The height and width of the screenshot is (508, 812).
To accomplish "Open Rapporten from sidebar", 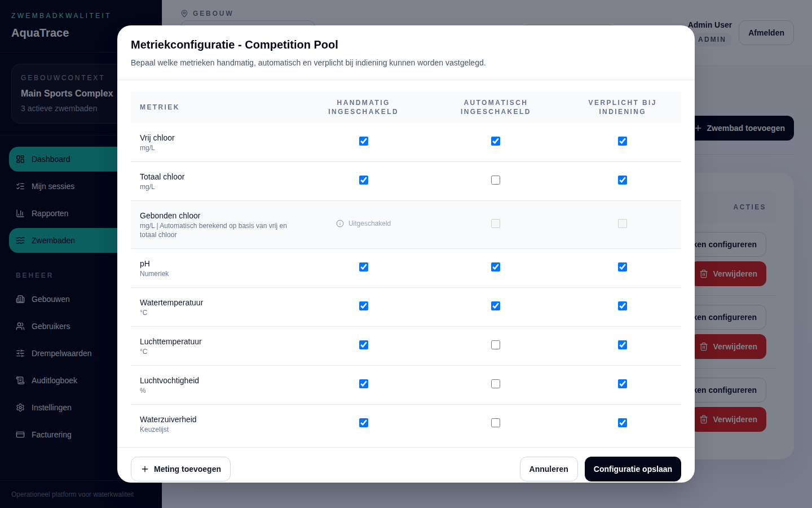I will pos(63,213).
